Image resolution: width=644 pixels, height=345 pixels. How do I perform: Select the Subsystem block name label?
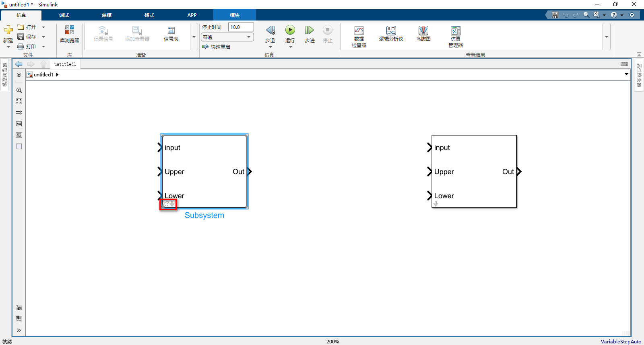(x=204, y=215)
